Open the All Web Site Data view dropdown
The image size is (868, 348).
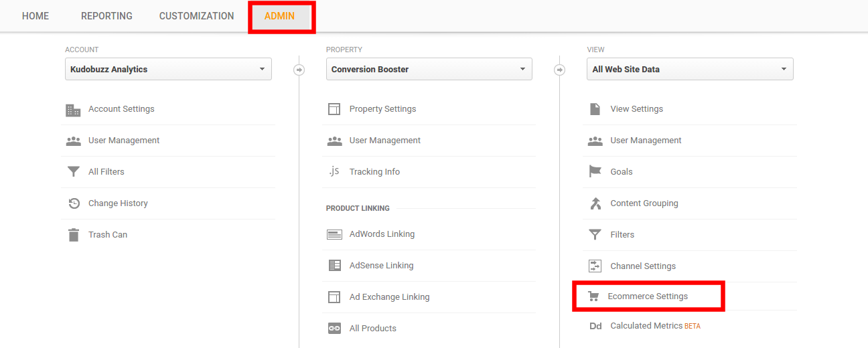click(x=690, y=69)
